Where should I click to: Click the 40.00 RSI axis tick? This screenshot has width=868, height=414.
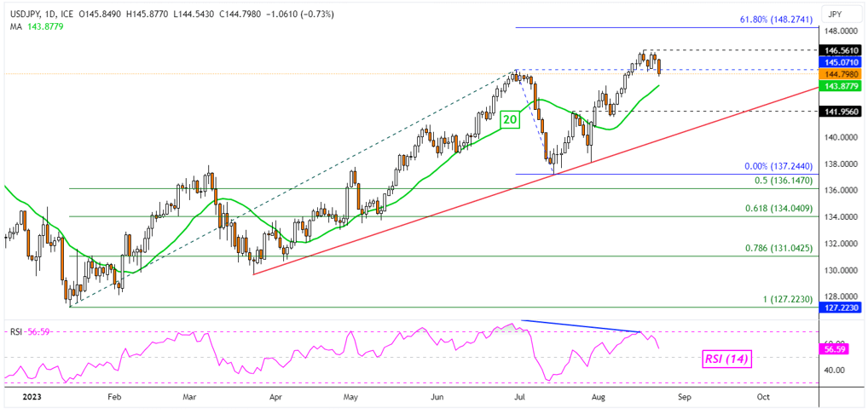coord(833,371)
